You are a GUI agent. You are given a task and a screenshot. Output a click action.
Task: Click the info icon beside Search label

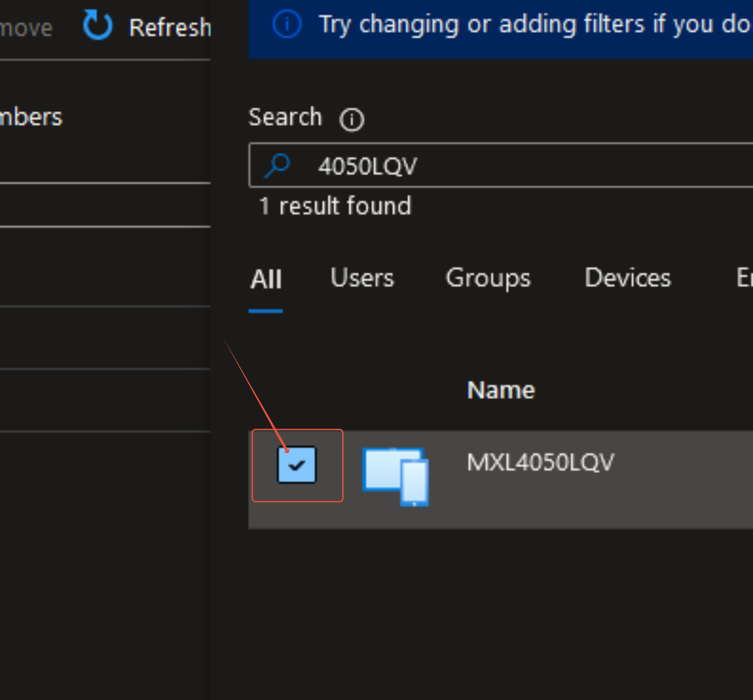pos(351,120)
